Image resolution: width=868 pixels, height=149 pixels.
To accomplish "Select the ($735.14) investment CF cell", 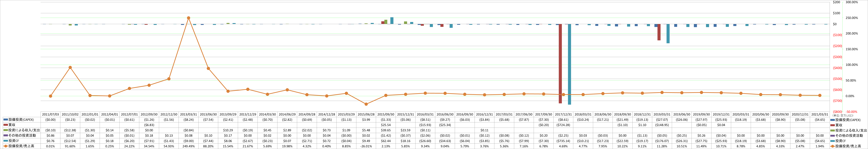I will coord(563,141).
